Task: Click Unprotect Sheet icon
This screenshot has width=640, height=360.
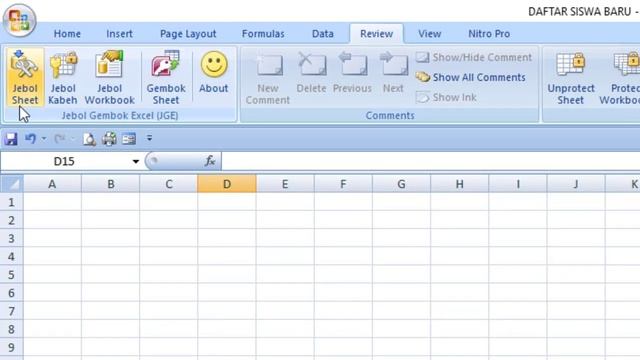Action: pyautogui.click(x=570, y=64)
